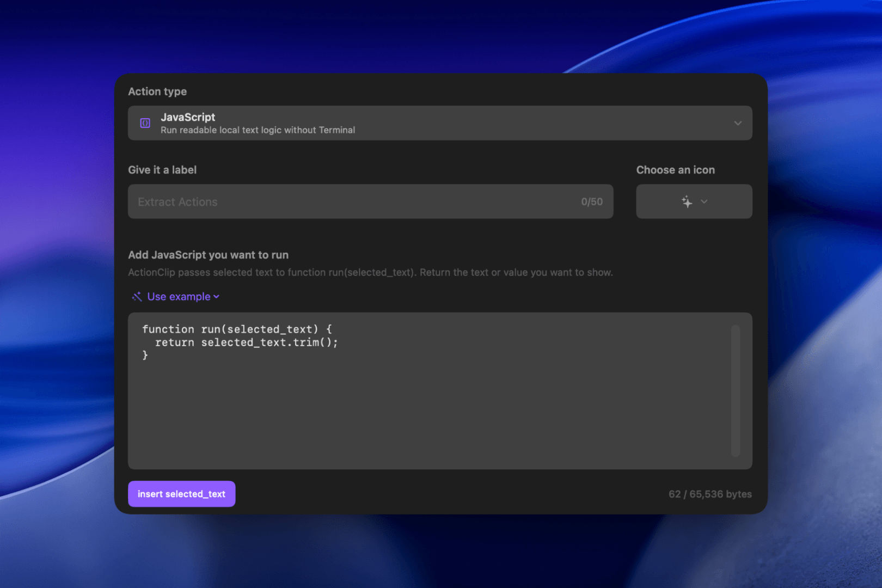Screen dimensions: 882x588
Task: Click the 'return selected_text.trim();' line
Action: click(247, 342)
